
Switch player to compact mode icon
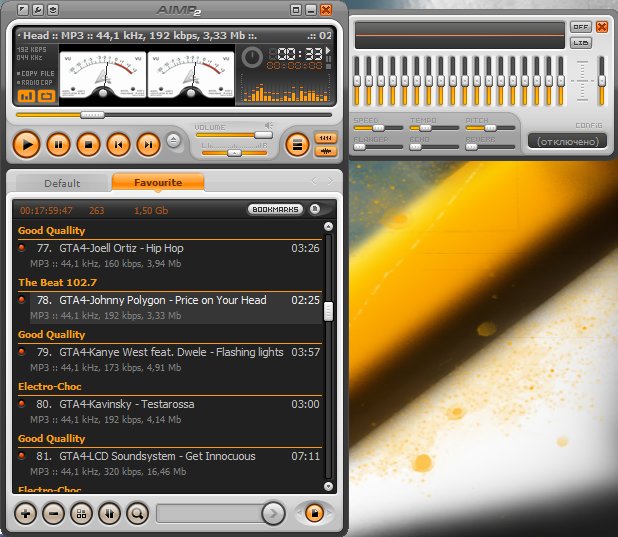coord(296,9)
